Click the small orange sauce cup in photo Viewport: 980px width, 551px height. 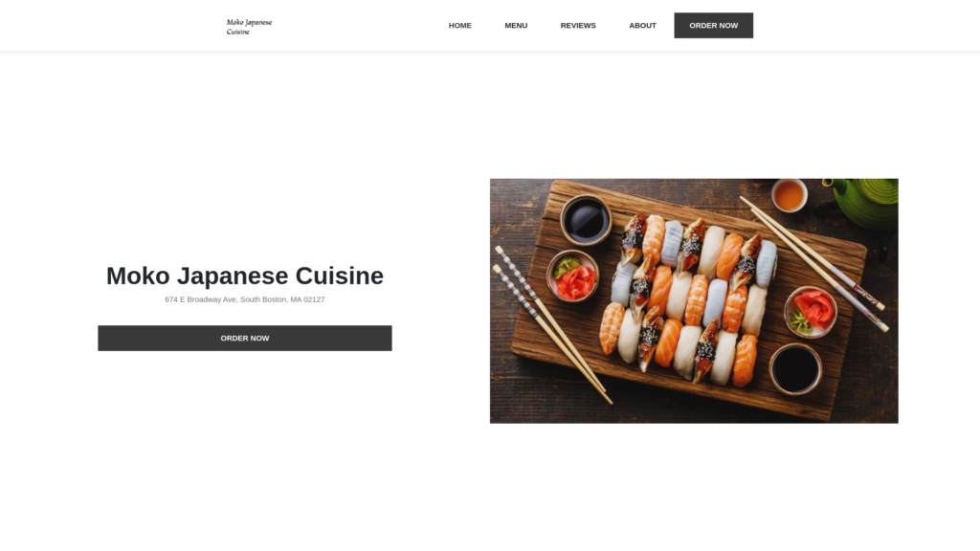pos(789,195)
